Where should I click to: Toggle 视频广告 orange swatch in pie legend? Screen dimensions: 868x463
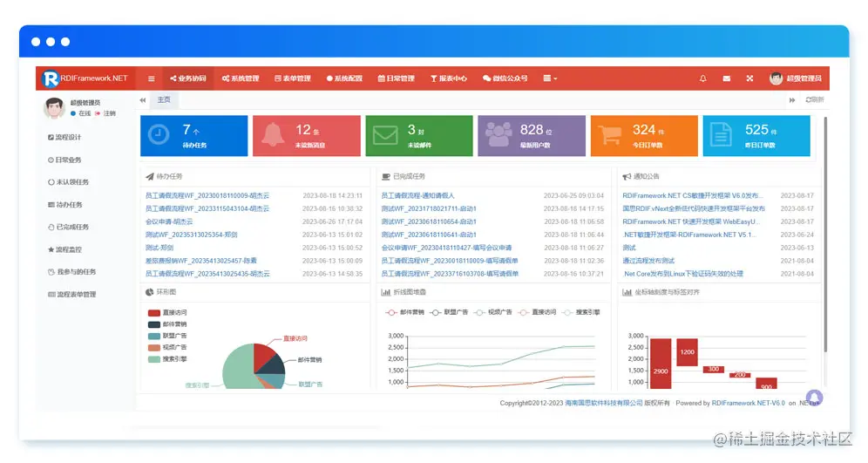(154, 348)
